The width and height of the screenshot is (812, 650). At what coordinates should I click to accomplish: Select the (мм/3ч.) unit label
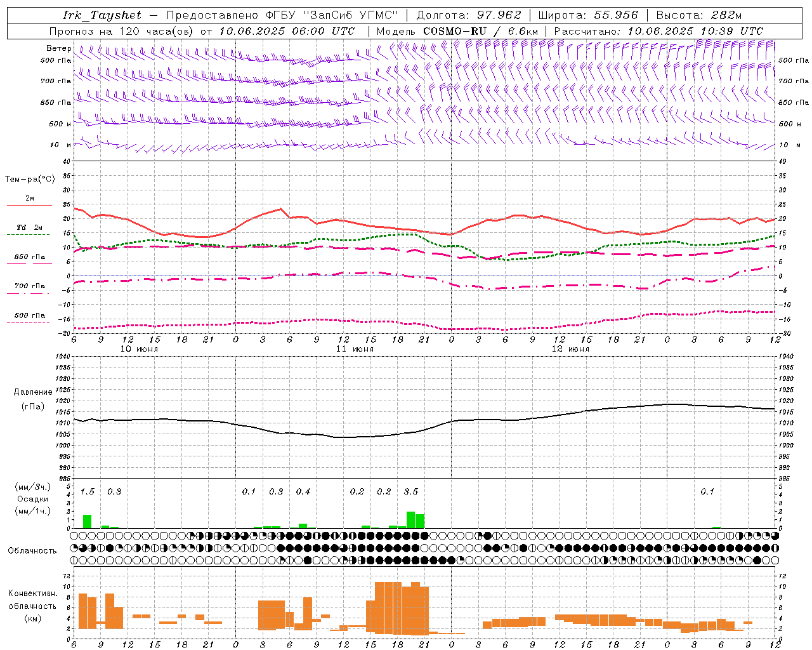tap(32, 487)
